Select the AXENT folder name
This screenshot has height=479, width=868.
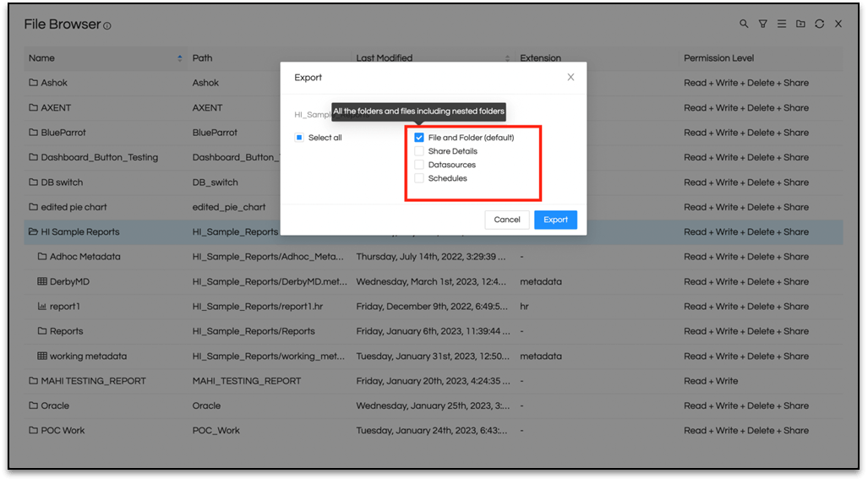(56, 107)
